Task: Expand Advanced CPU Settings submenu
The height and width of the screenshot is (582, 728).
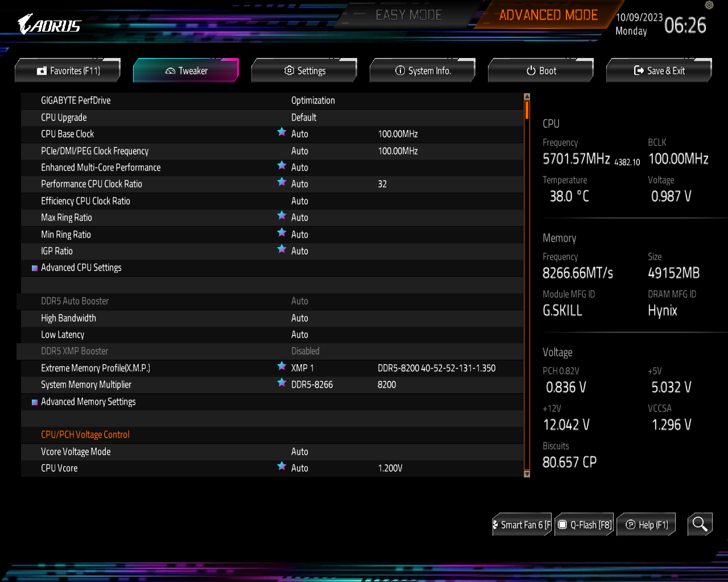Action: coord(81,268)
